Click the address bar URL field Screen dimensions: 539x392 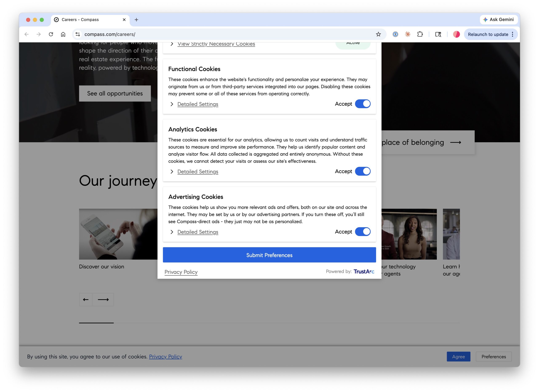(214, 34)
